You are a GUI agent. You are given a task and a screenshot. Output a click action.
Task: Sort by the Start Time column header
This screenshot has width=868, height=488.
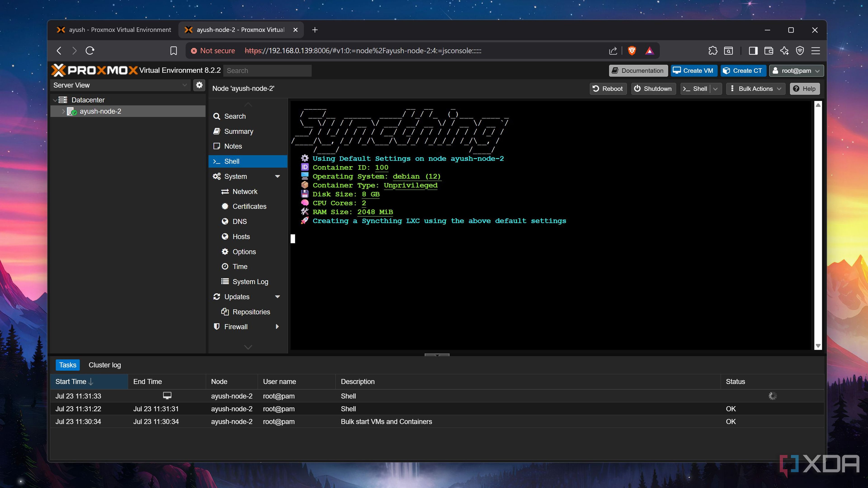click(89, 381)
